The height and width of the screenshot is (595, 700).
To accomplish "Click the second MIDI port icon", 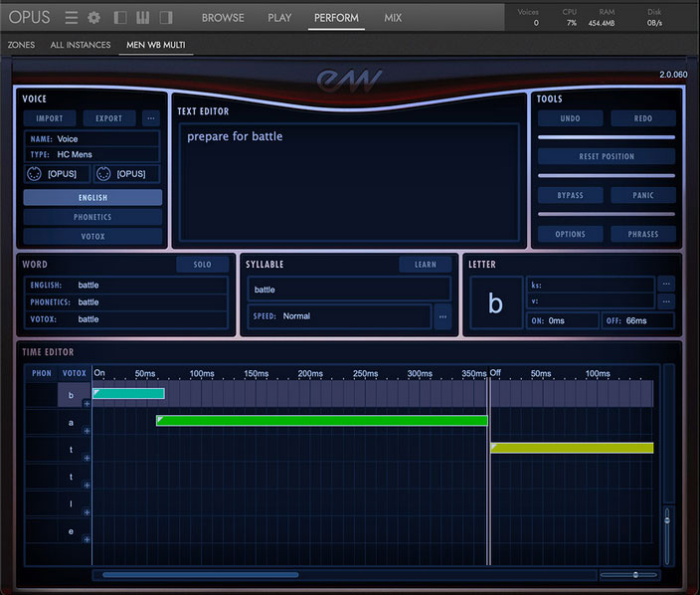I will click(x=103, y=174).
